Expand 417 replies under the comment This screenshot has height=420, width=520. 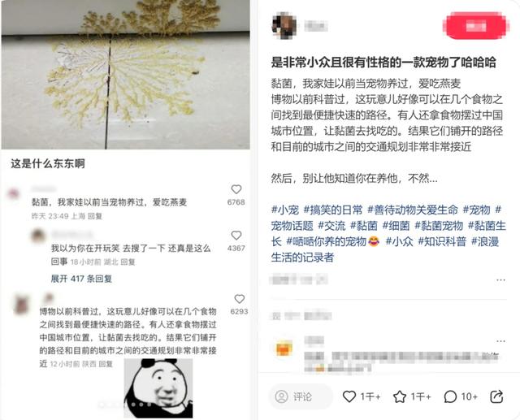click(81, 279)
